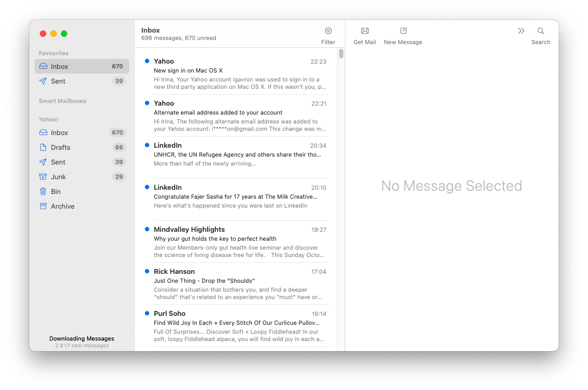The width and height of the screenshot is (588, 390).
Task: Click the 670 badge on Yahoo! Inbox
Action: click(x=118, y=132)
